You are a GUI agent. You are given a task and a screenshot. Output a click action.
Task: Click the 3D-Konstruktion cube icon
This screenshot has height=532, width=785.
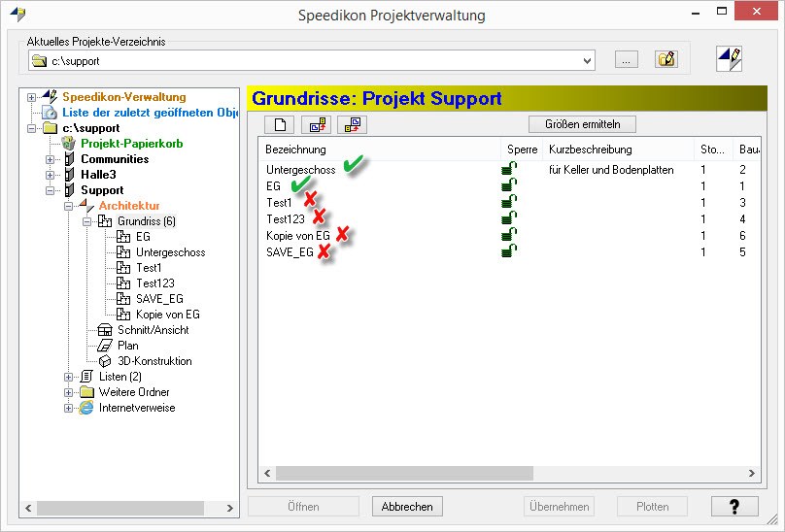pos(105,361)
